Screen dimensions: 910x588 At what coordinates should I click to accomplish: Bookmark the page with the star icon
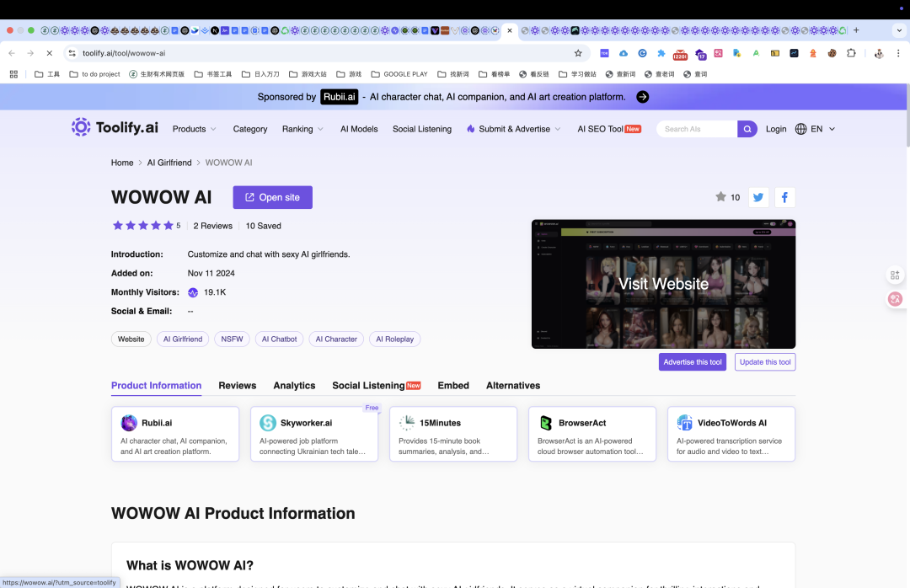(578, 53)
